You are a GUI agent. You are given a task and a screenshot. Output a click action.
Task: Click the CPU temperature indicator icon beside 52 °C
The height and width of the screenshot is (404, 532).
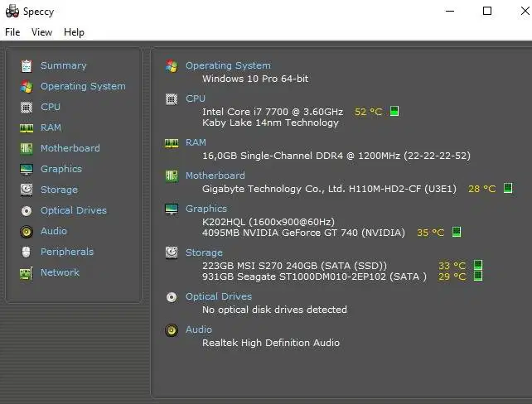point(394,111)
